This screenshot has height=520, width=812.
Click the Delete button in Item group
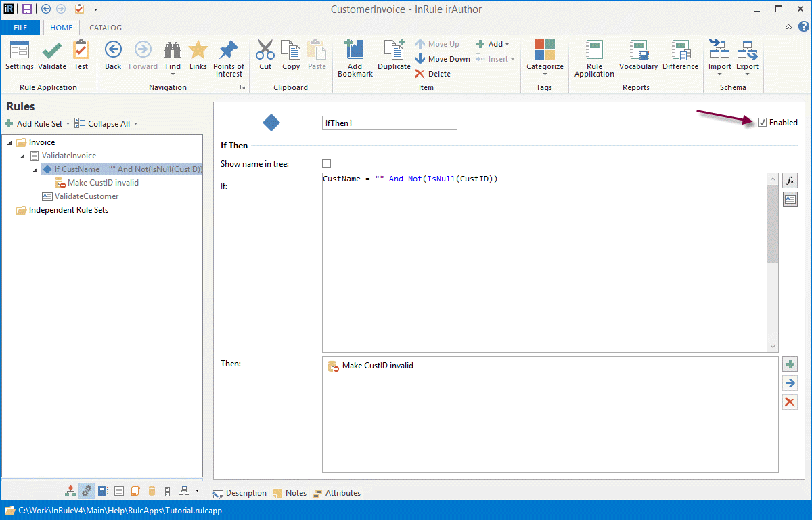(x=433, y=74)
